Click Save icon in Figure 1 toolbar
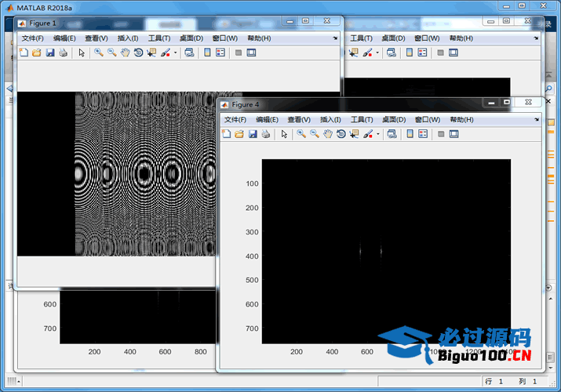 50,53
